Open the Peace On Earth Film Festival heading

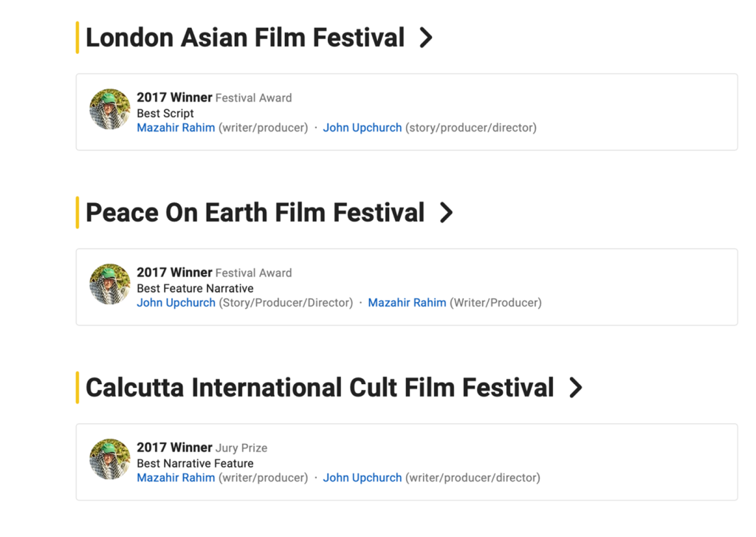click(x=255, y=213)
